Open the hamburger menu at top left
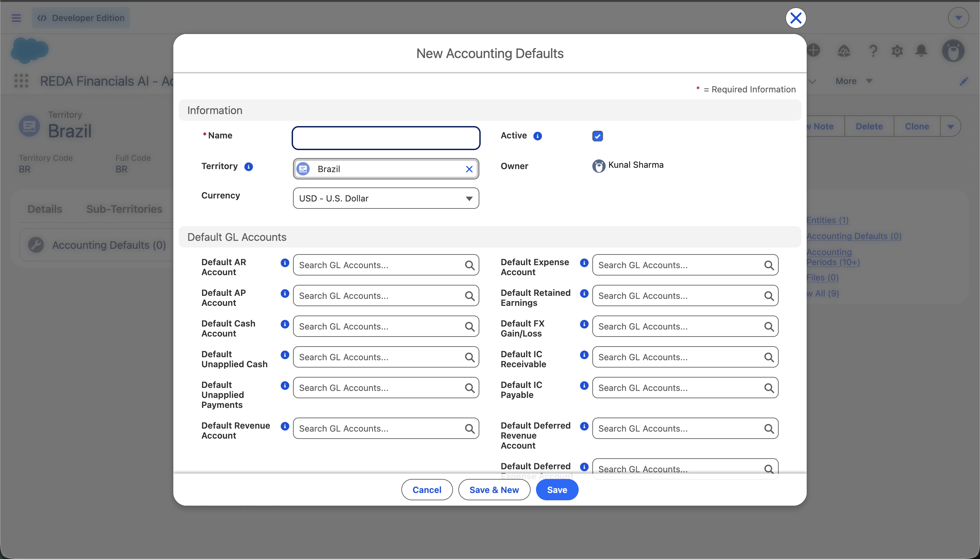The image size is (980, 559). (x=16, y=18)
